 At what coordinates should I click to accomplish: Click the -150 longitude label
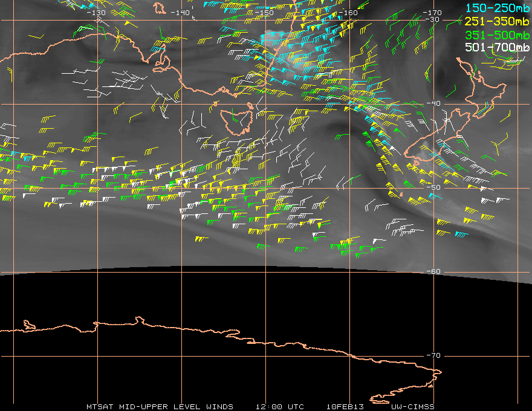[x=264, y=13]
